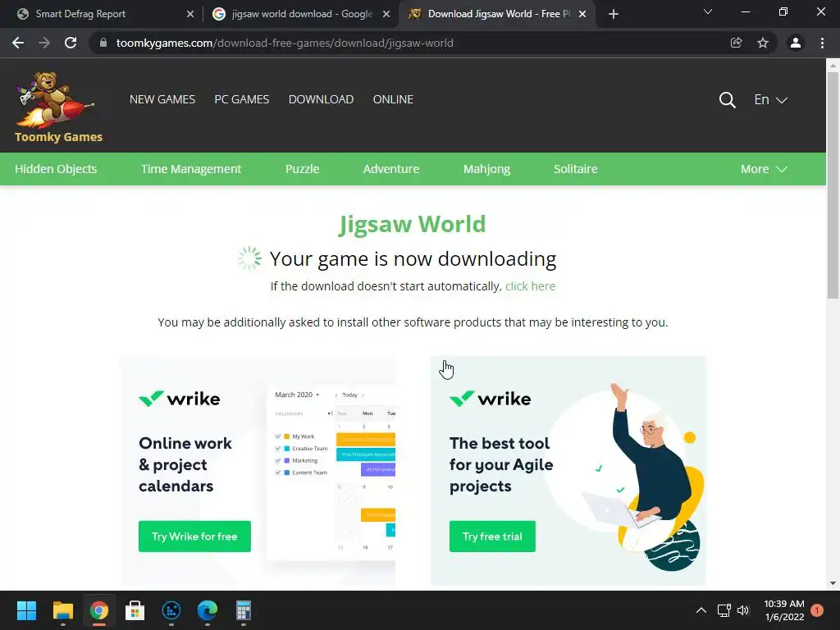Open the Windows Start menu
Screen dimensions: 840x630
(26, 610)
